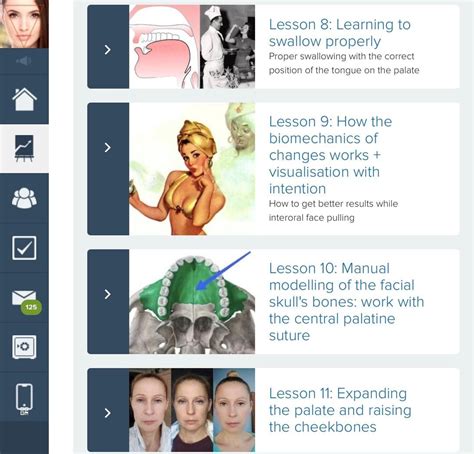Open the Home icon in sidebar
The image size is (474, 454).
click(x=24, y=99)
